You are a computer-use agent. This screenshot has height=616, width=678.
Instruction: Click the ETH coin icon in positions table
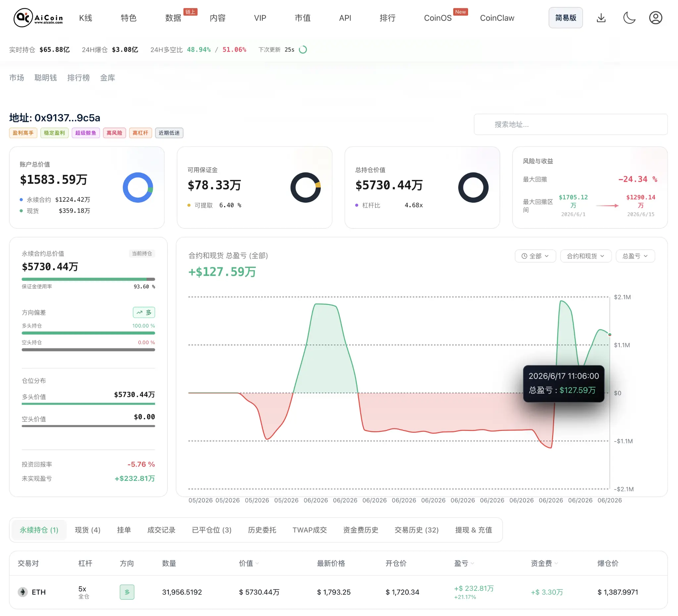coord(23,592)
